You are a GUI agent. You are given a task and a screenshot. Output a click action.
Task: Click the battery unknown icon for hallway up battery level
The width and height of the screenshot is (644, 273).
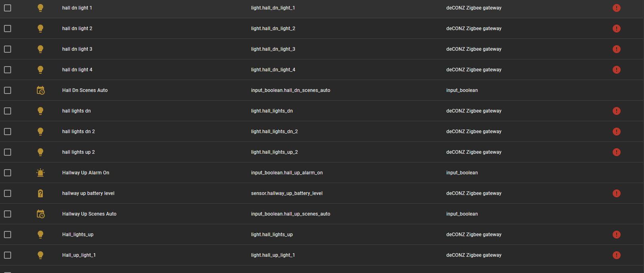pyautogui.click(x=40, y=193)
